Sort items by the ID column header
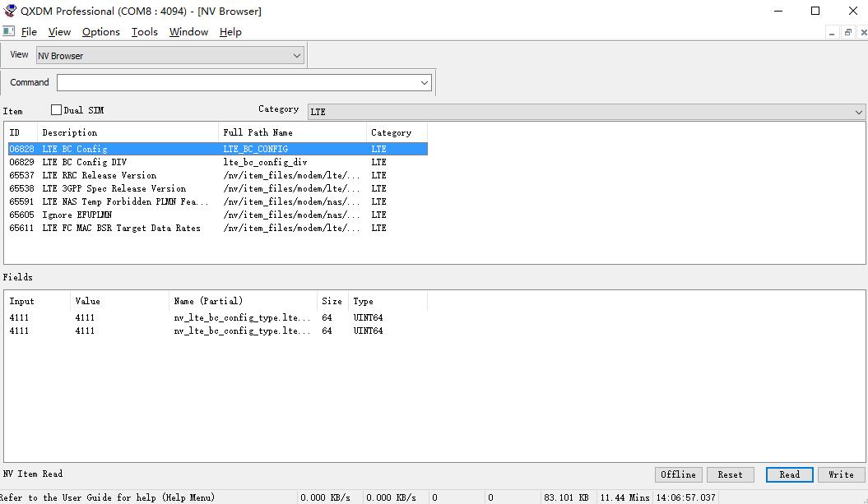The height and width of the screenshot is (504, 868). [21, 132]
